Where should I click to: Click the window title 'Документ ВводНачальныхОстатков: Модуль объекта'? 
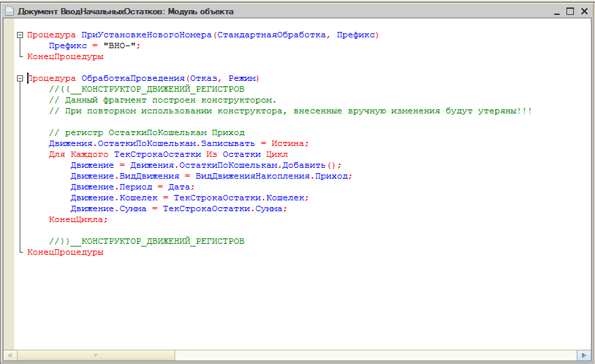(x=126, y=12)
